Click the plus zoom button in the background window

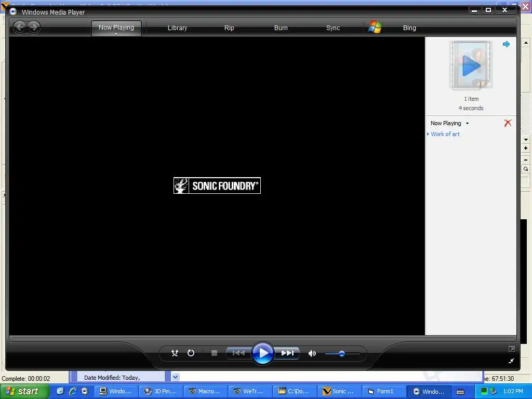click(x=526, y=148)
